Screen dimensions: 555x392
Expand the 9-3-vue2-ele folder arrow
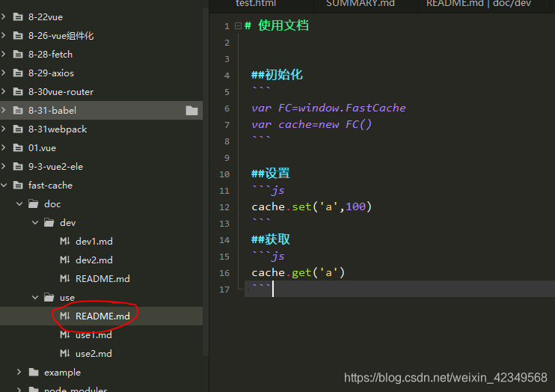[x=4, y=166]
